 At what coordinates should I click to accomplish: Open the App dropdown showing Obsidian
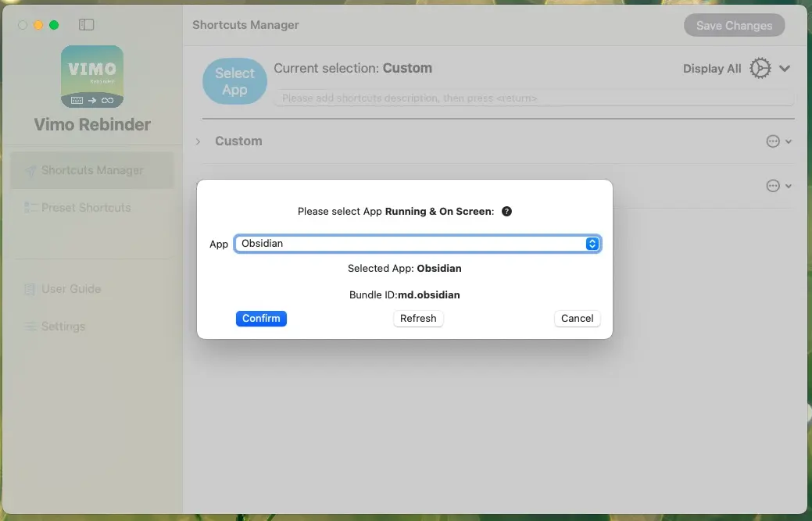point(417,244)
